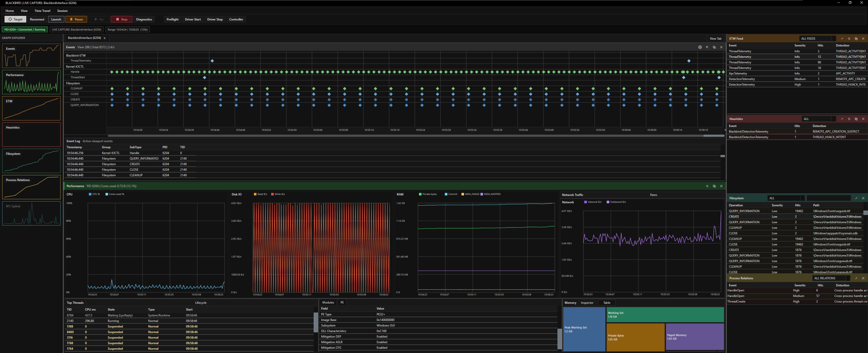Screen dimensions: 868x353
Task: Click the duplicate panel icon in ETW Feed header
Action: click(x=856, y=38)
